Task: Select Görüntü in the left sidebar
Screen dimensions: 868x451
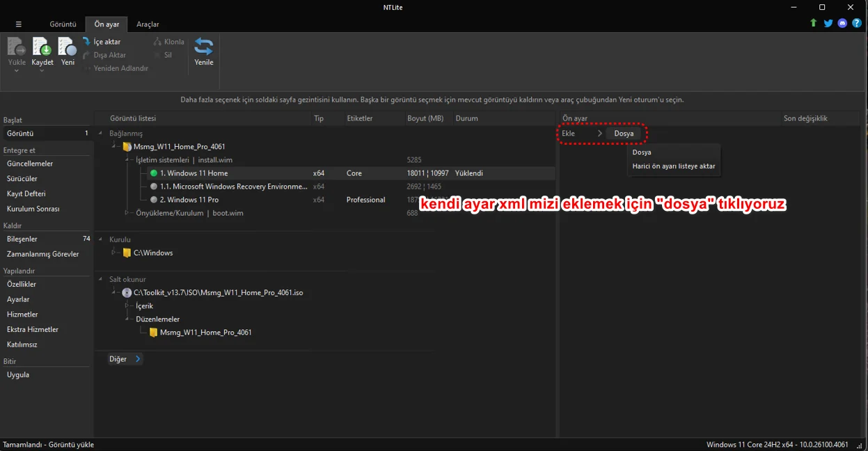Action: coord(47,133)
